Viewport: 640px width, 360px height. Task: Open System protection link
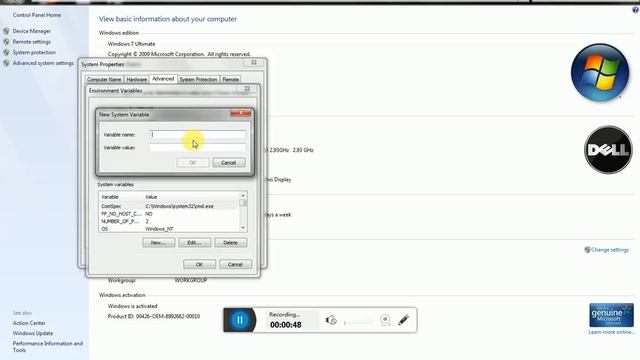pyautogui.click(x=34, y=52)
